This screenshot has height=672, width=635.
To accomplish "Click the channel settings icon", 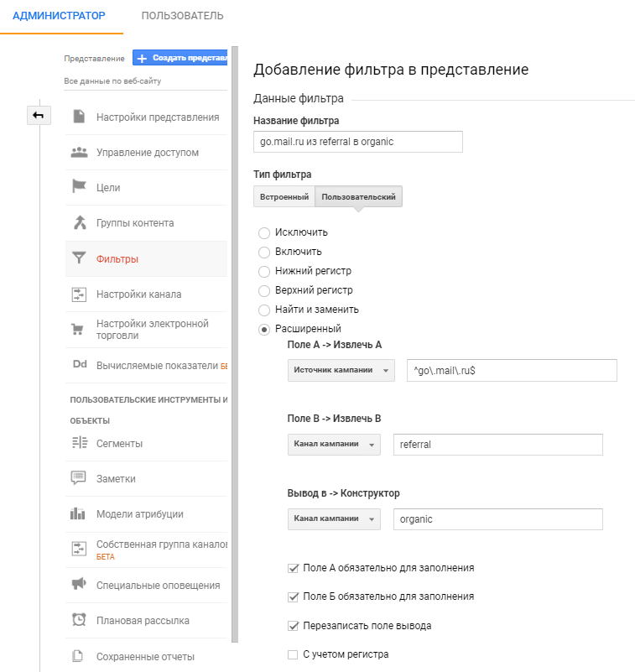I will coord(79,294).
